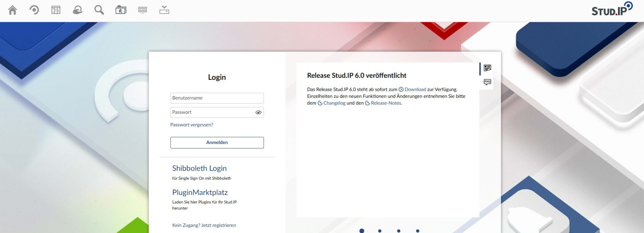The height and width of the screenshot is (233, 644).
Task: Open the table/schedule grid icon in toolbar
Action: click(x=56, y=10)
